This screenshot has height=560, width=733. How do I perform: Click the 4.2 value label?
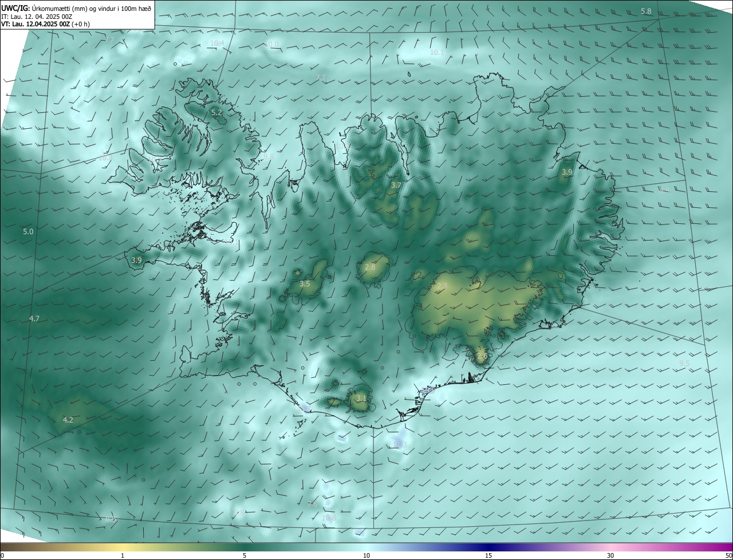(68, 420)
